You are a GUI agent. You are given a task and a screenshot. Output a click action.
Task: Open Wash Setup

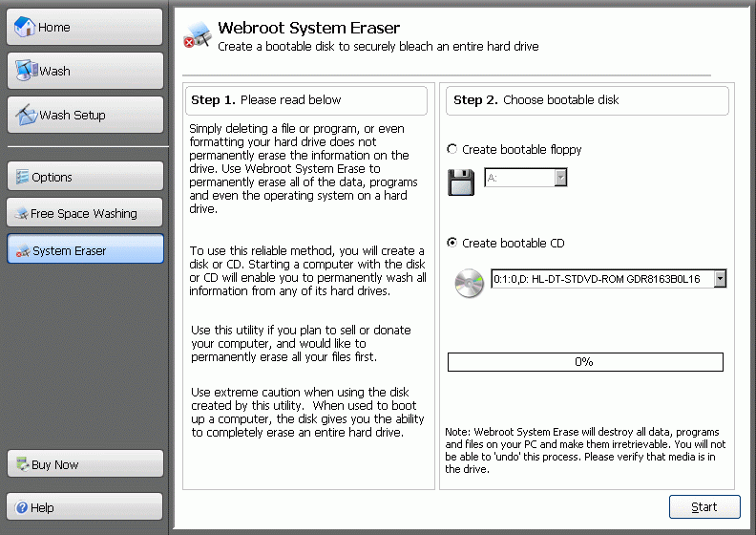[x=85, y=115]
